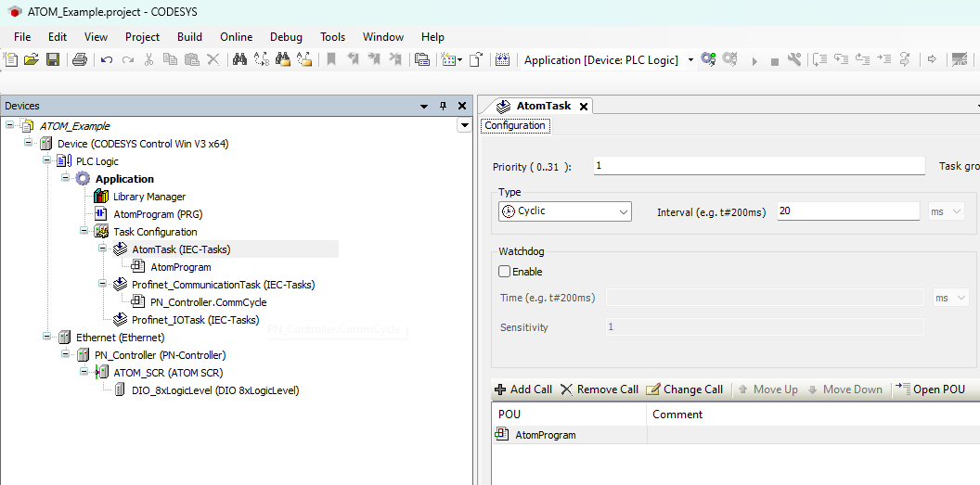Click the Build toolbar icon
Viewport: 980px width, 485px height.
coord(502,60)
